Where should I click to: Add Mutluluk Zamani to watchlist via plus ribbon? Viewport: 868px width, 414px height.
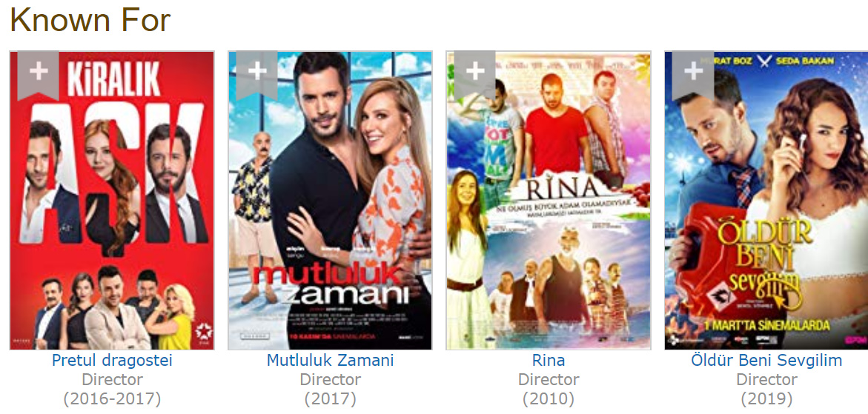[x=257, y=75]
